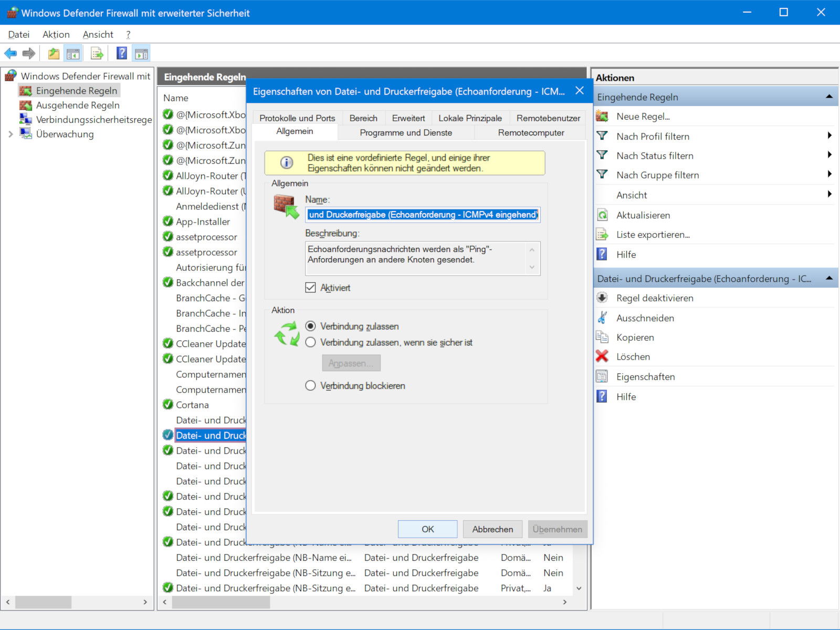Screen dimensions: 840x630
Task: Toggle the console tree pane toolbar icon
Action: coord(73,53)
